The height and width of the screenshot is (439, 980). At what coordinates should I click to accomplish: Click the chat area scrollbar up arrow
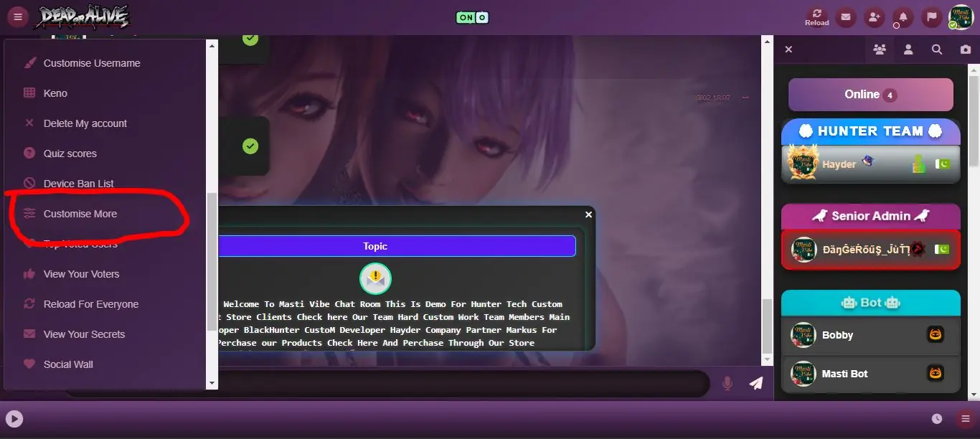[767, 42]
